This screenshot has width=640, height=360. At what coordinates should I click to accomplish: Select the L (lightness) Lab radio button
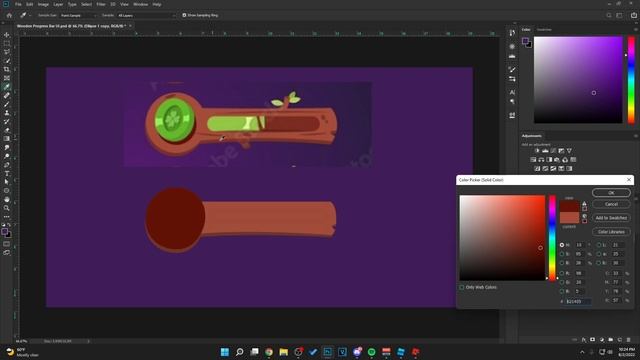pos(599,245)
